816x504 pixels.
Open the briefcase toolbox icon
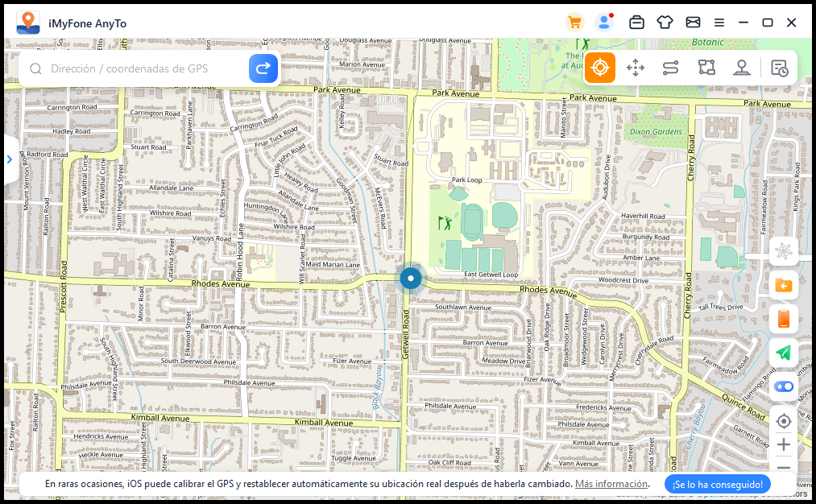636,23
